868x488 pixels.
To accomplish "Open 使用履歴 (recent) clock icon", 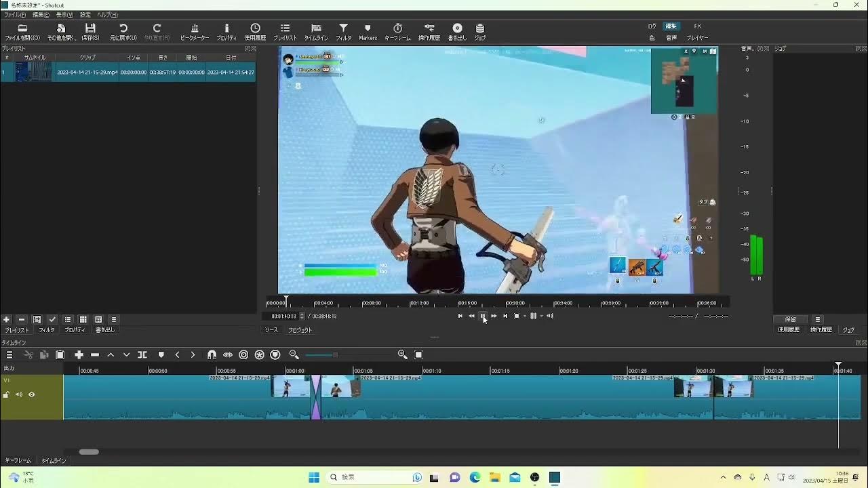I will (255, 32).
